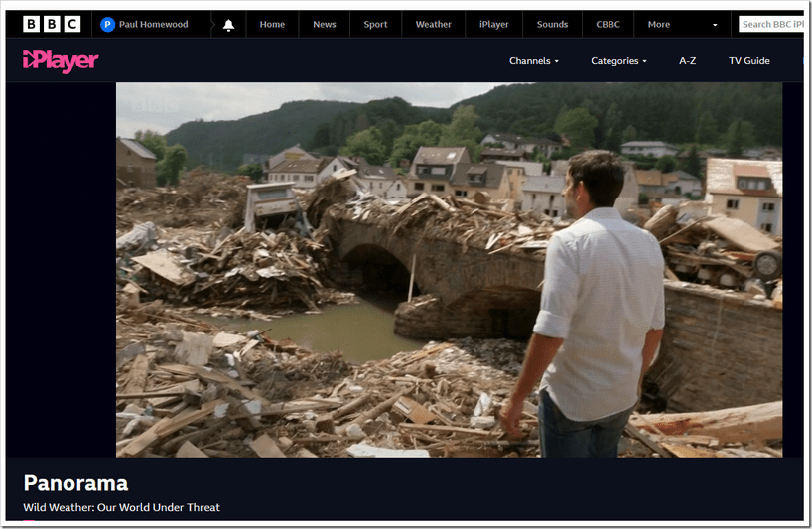Browse the A-Z listing

click(x=687, y=61)
